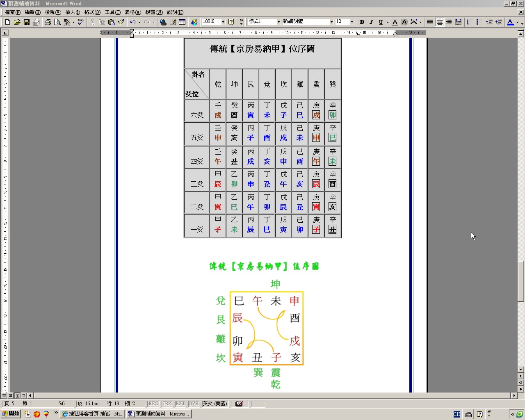Open the 表格(A) menu
The image size is (525, 420).
coord(132,12)
